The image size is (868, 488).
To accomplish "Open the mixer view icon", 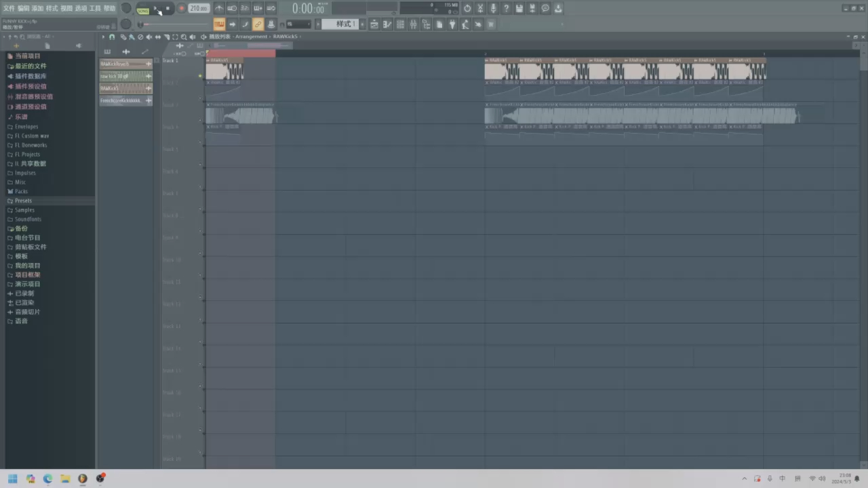I will coord(414,24).
